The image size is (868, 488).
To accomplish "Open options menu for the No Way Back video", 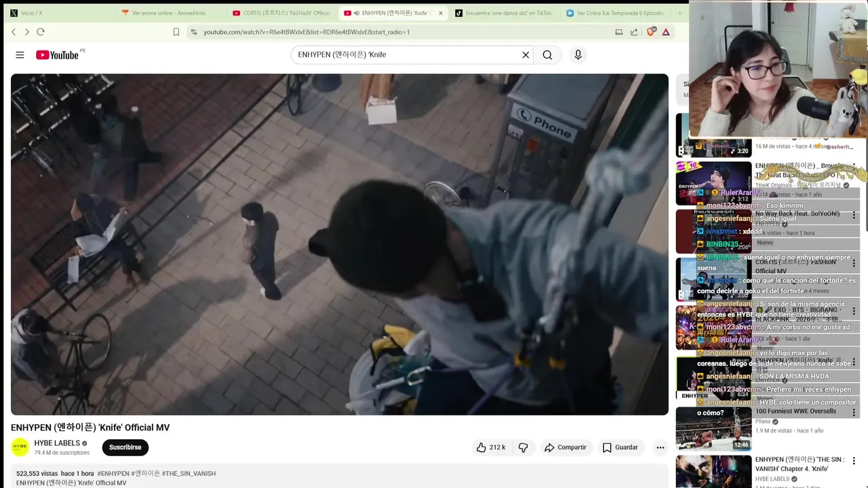I will pyautogui.click(x=854, y=216).
